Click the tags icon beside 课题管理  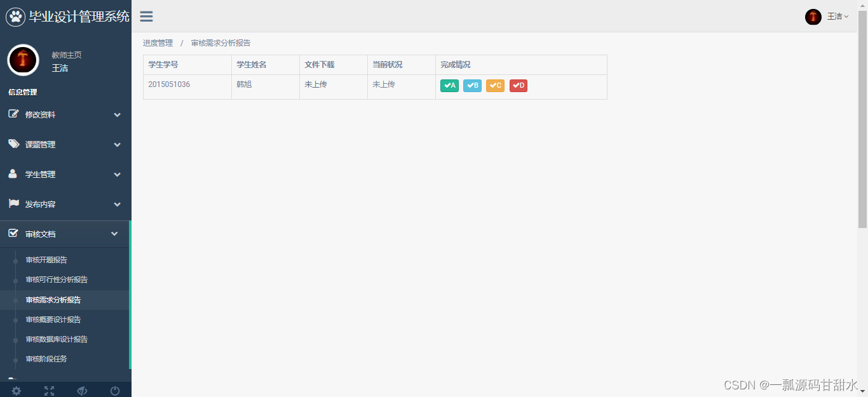13,144
